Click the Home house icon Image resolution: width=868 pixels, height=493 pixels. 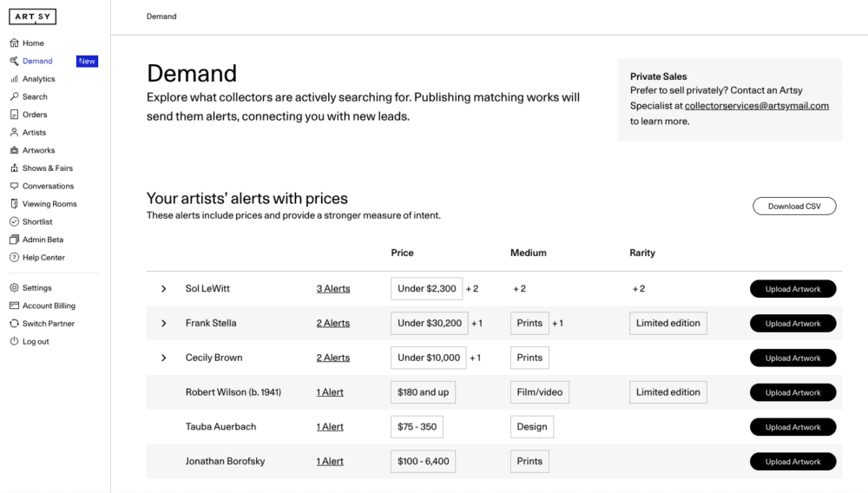15,43
